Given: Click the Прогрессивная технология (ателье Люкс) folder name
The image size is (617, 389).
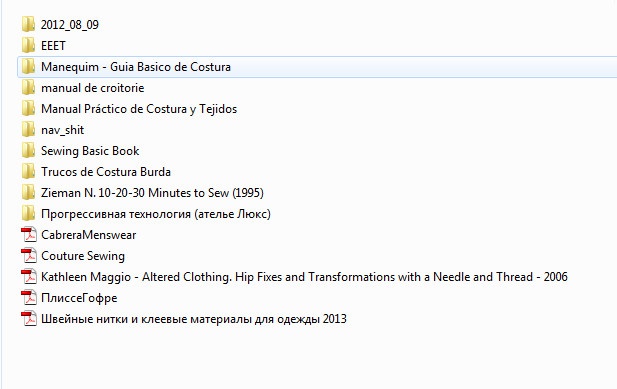Looking at the screenshot, I should point(156,214).
